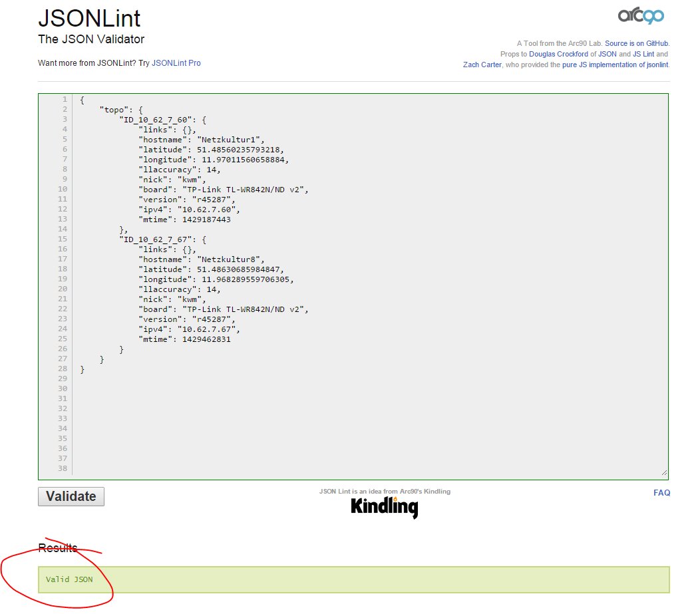
Task: Click the "JSON Lint is an idea from Arc90's Kindling" caption
Action: click(385, 492)
